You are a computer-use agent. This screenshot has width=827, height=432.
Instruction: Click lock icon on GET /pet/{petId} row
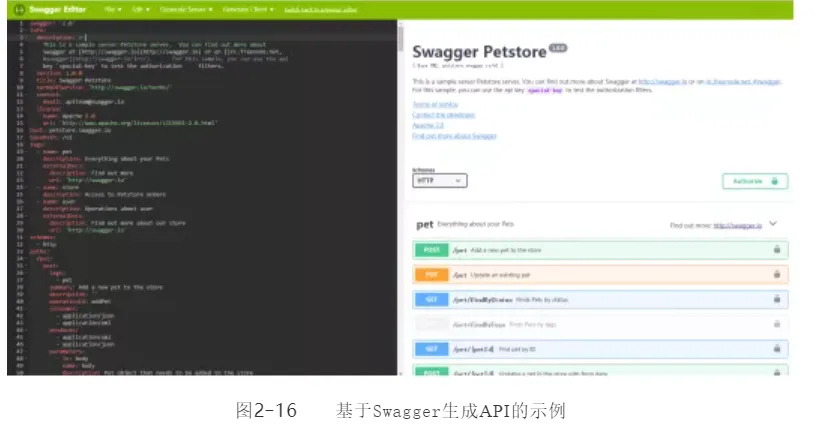coord(776,349)
